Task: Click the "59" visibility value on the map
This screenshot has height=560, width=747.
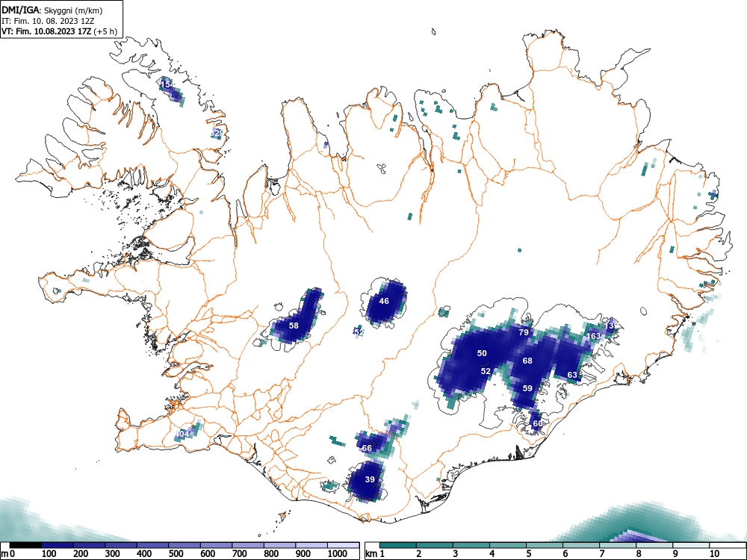Action: click(x=527, y=388)
